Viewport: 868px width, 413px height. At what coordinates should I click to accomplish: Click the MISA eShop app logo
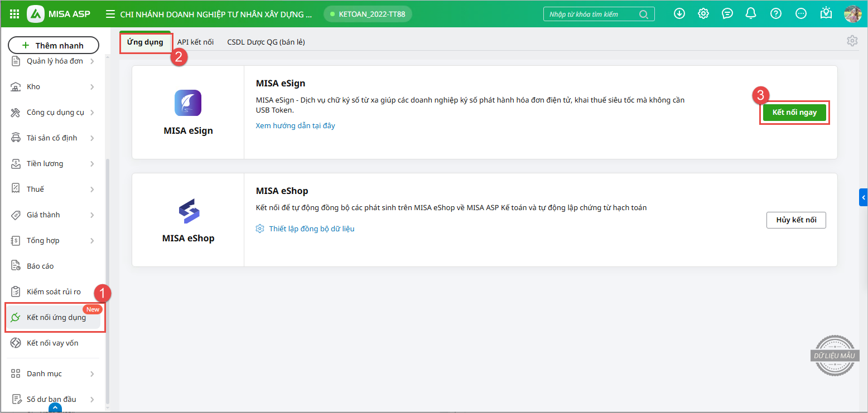pyautogui.click(x=189, y=211)
